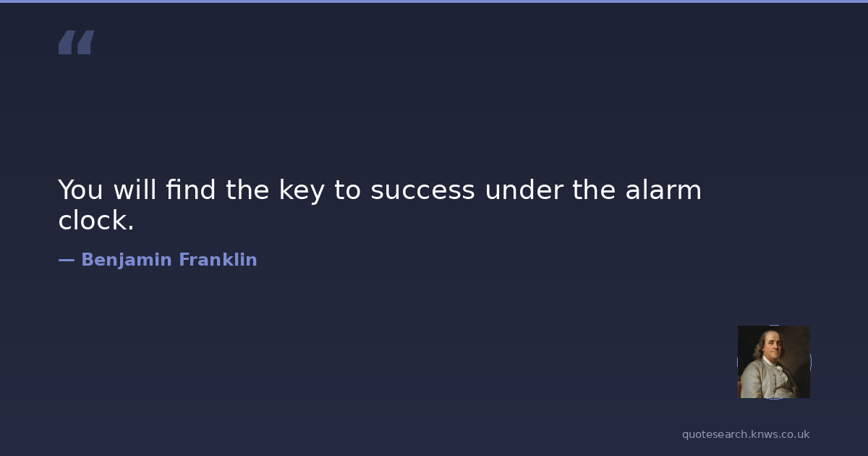Click the word "find" in the quote
Screen dimensions: 868x456
pos(190,190)
